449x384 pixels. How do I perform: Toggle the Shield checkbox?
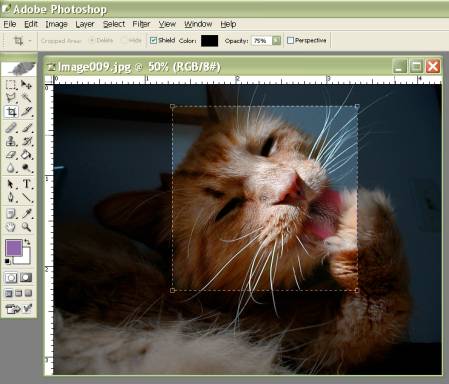153,41
